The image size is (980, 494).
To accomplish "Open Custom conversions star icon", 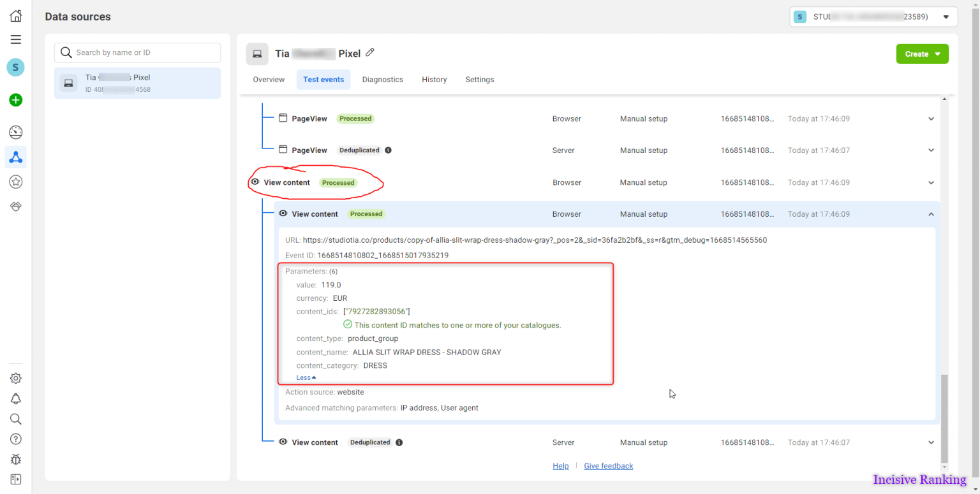I will [16, 182].
